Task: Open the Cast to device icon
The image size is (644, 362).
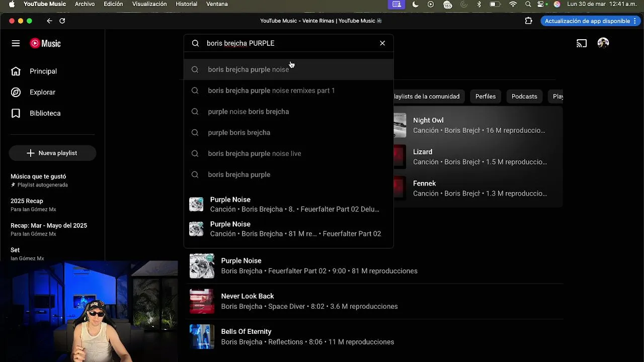Action: (x=582, y=43)
